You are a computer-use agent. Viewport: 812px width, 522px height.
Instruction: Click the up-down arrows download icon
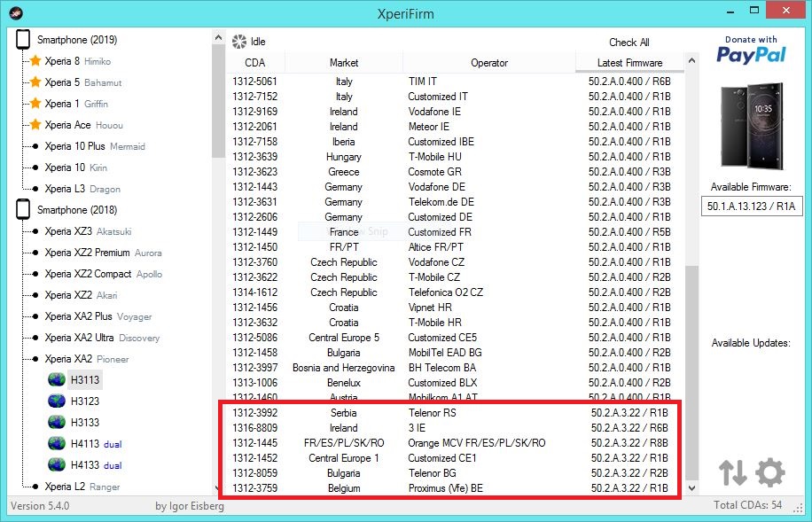[732, 473]
